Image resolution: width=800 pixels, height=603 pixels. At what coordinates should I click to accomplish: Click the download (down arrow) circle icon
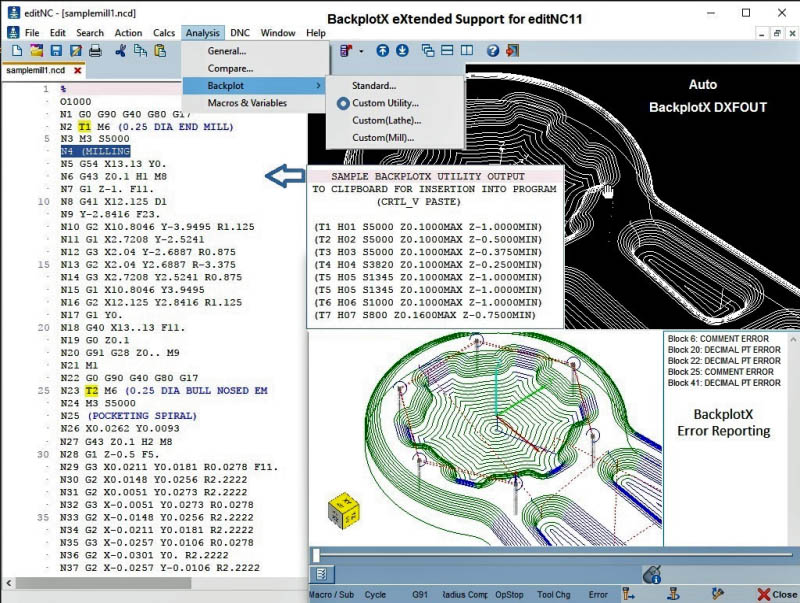coord(403,51)
